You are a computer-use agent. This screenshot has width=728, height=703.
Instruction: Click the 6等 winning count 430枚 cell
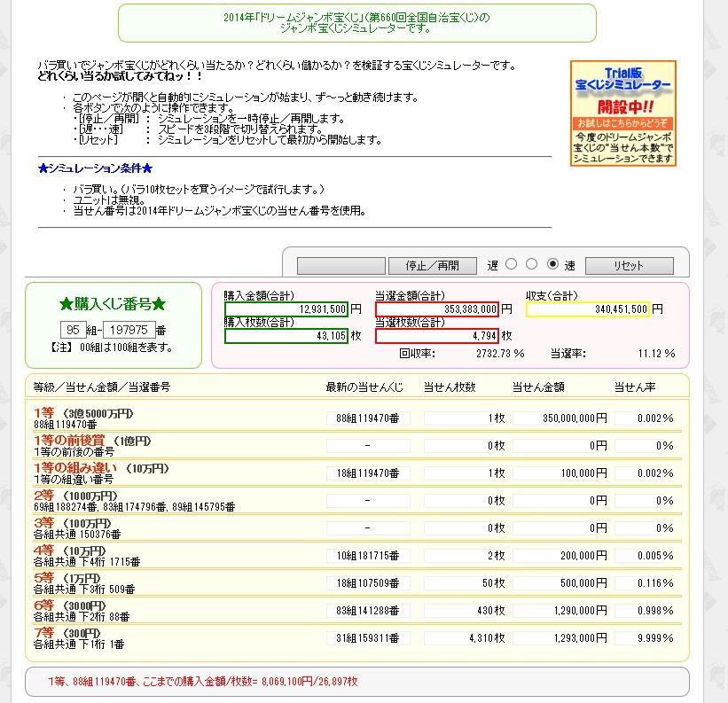click(x=465, y=610)
